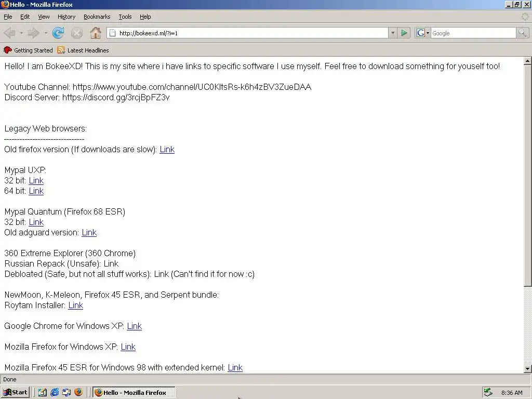This screenshot has width=532, height=399.
Task: Open the Getting Started bookmark
Action: (x=29, y=50)
